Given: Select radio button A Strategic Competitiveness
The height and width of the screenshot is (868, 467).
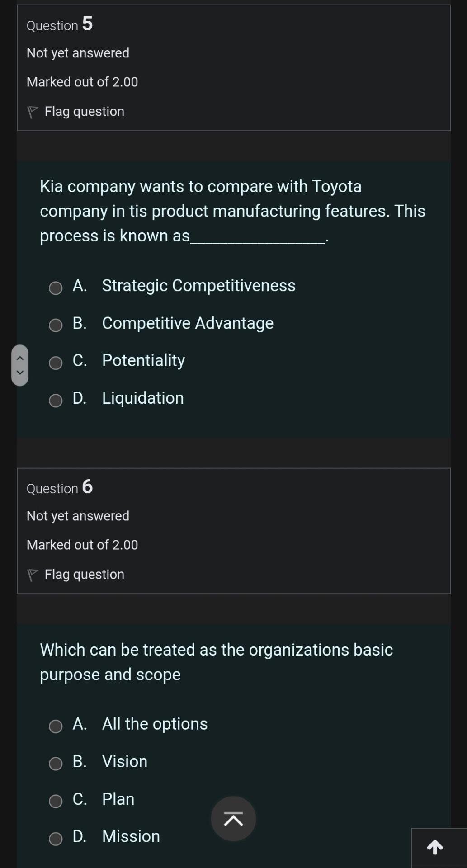Looking at the screenshot, I should [x=55, y=288].
